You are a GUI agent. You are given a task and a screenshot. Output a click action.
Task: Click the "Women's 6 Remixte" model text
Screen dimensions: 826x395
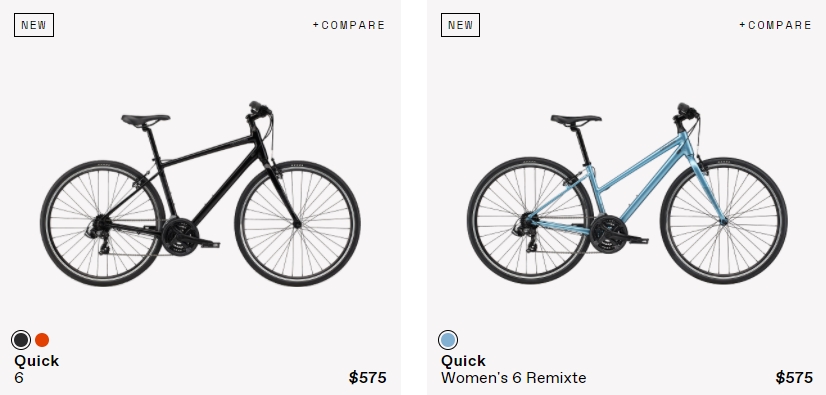click(514, 378)
